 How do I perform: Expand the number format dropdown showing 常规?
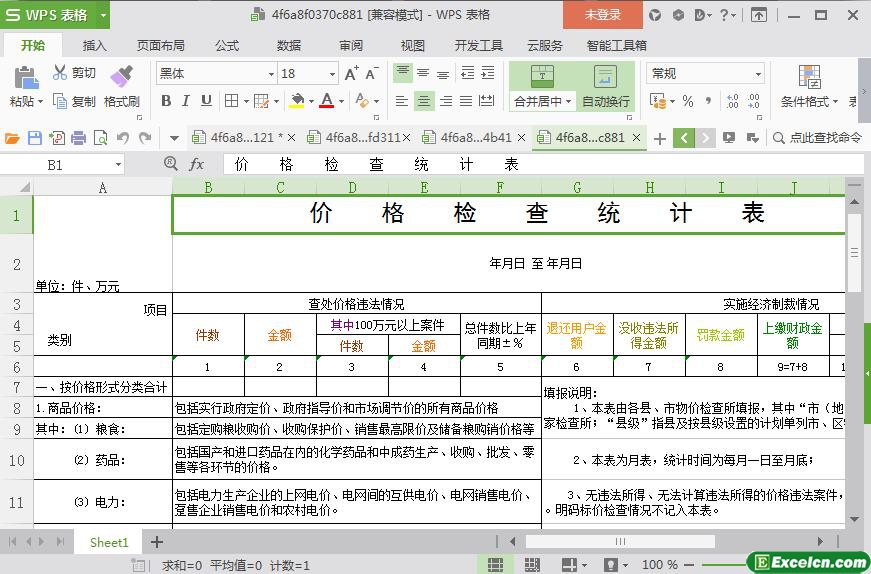(x=706, y=74)
